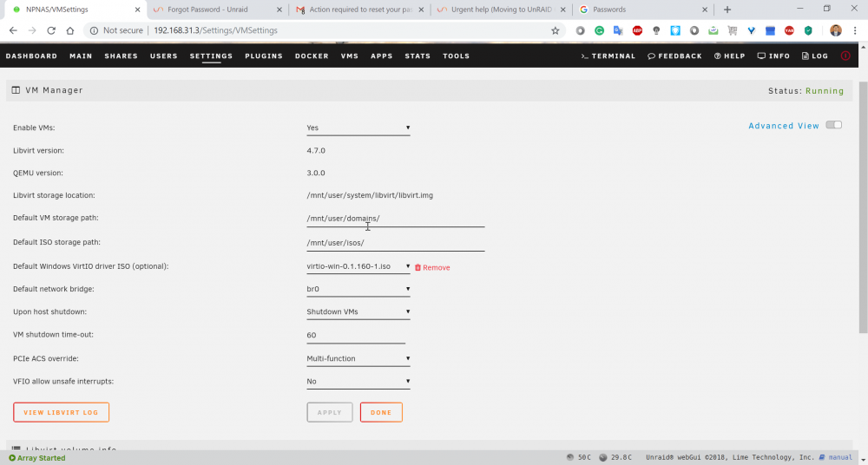
Task: Open the Main menu item
Action: pyautogui.click(x=81, y=56)
